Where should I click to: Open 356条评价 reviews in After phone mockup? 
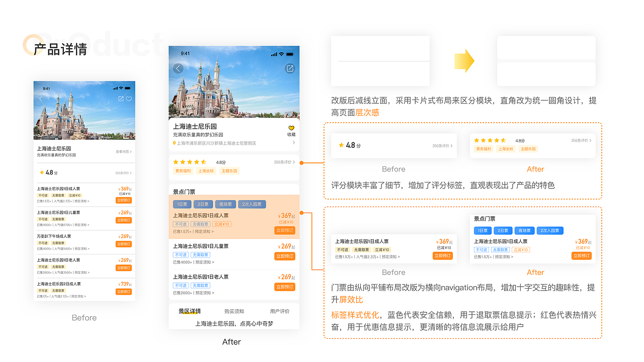(284, 162)
